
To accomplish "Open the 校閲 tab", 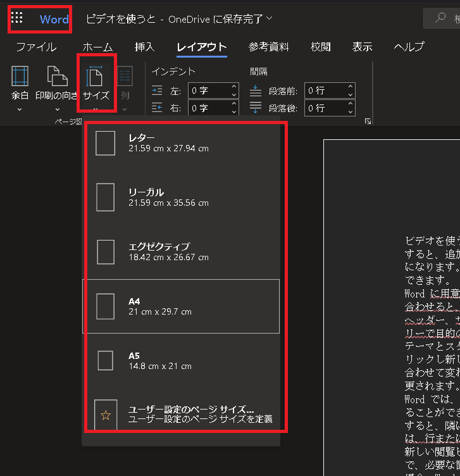I will 320,47.
